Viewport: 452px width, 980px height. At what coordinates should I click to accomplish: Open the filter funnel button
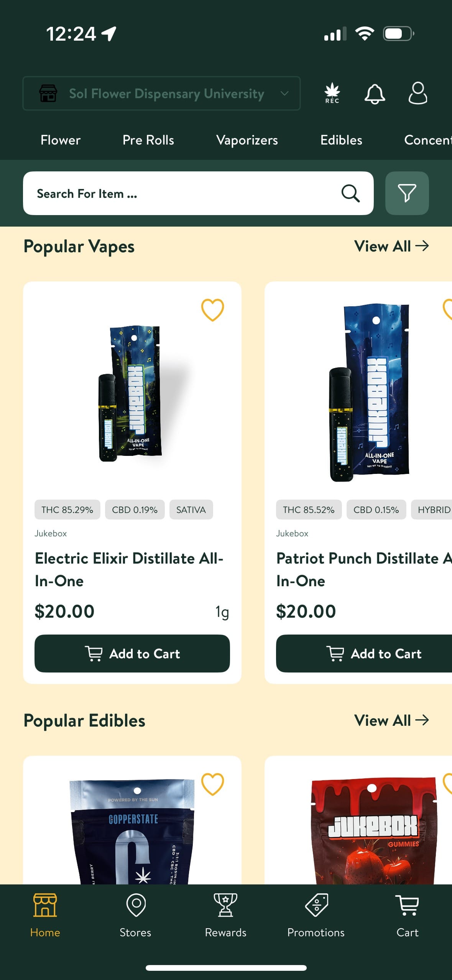pos(407,193)
